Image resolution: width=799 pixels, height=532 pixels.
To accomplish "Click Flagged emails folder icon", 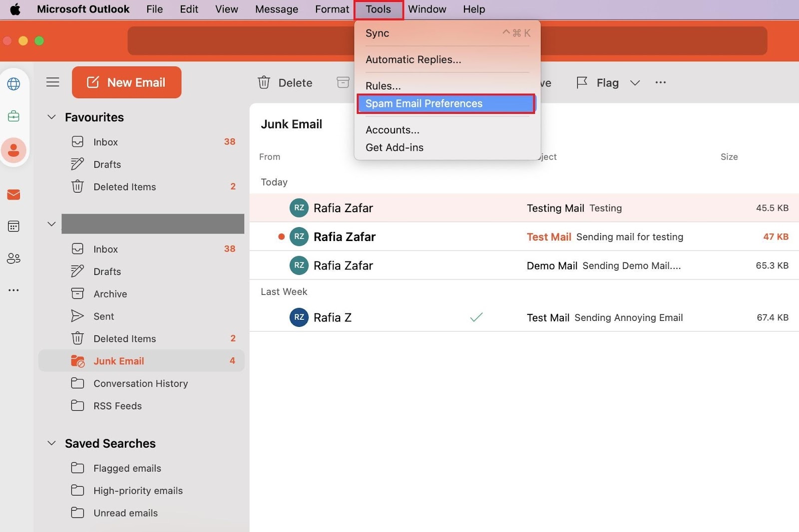I will (x=77, y=468).
